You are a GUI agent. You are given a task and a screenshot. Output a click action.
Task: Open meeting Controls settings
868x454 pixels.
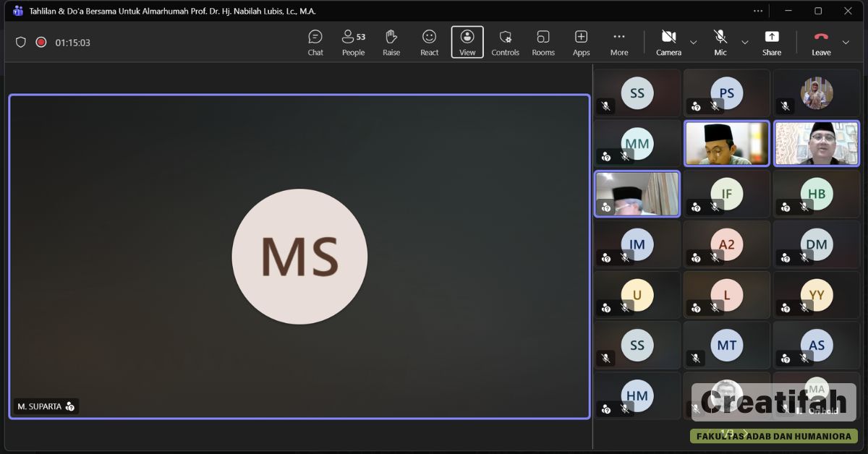pyautogui.click(x=505, y=42)
